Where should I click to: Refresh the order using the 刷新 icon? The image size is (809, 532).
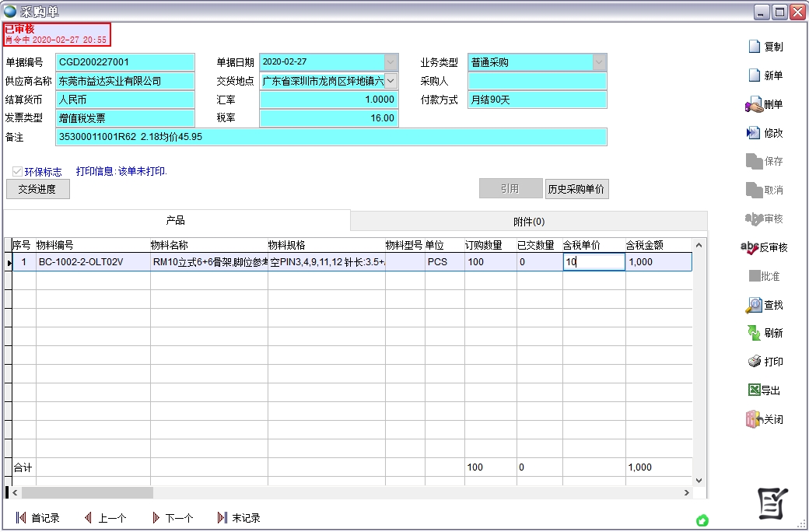tap(766, 333)
